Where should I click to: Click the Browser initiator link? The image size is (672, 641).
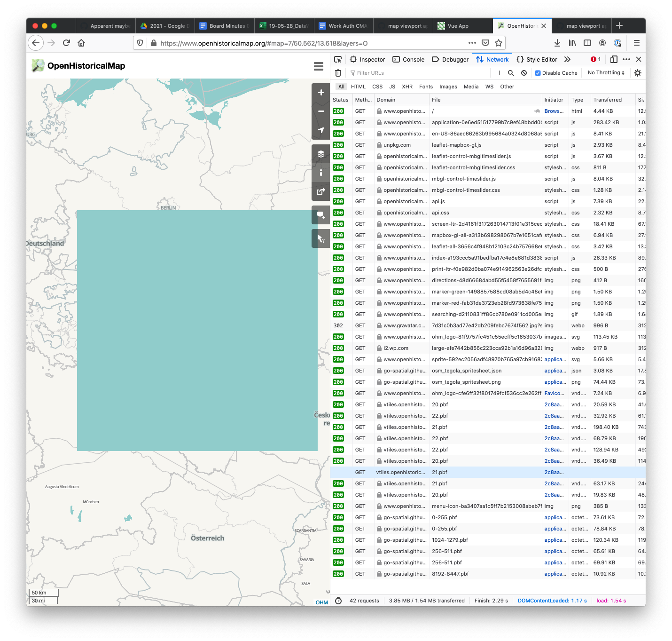point(554,111)
